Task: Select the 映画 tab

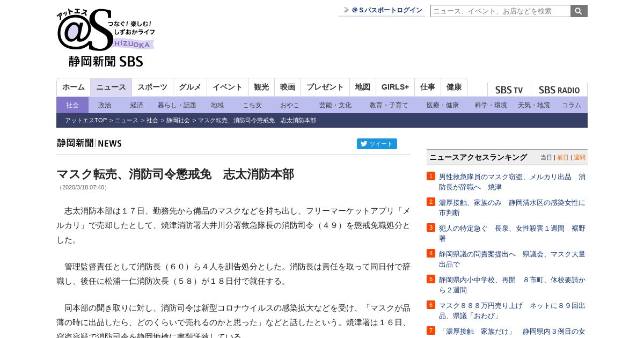Action: coord(288,87)
